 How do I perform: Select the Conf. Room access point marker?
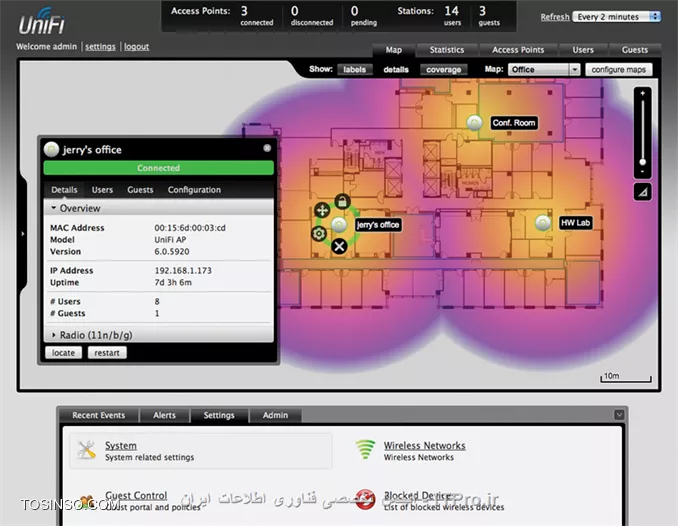(x=475, y=123)
